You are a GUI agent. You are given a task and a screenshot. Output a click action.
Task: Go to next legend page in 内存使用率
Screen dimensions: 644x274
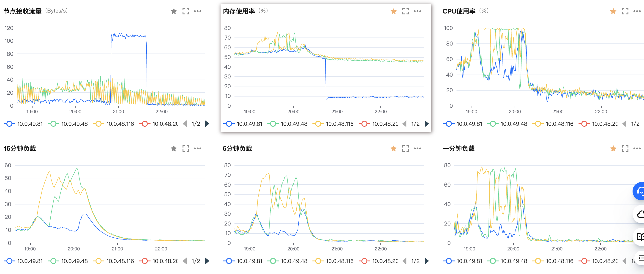[x=427, y=124]
